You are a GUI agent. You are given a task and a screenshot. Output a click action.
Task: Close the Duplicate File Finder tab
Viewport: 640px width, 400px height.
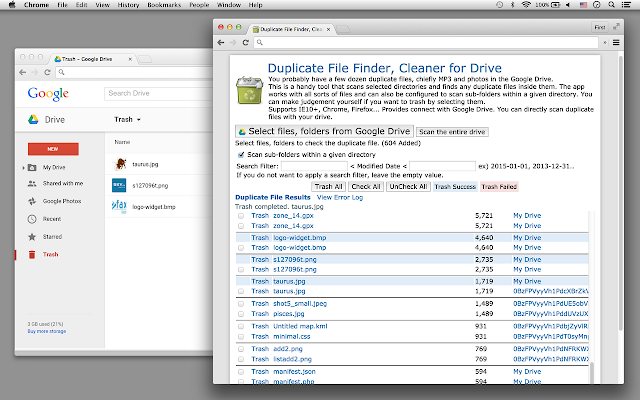coord(328,29)
